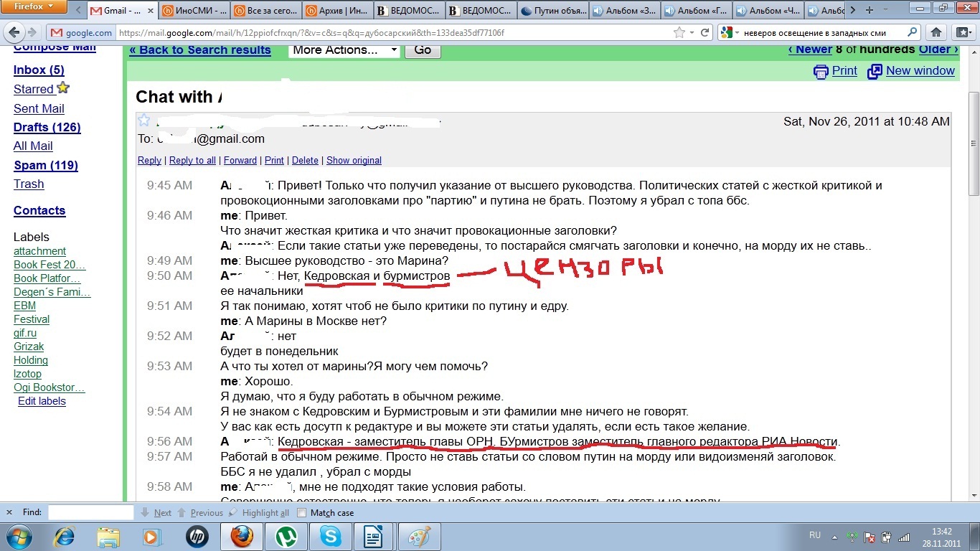Show hidden tray icons arrow
The width and height of the screenshot is (980, 551).
(x=834, y=537)
